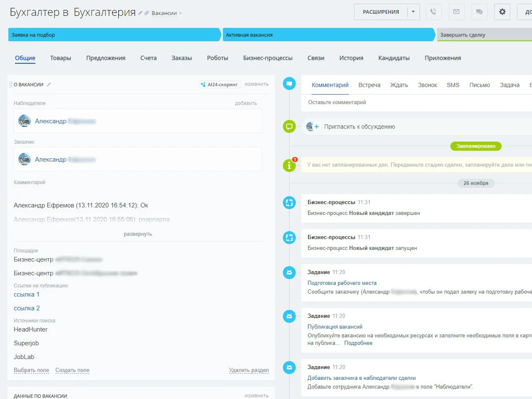Click ссылка 1 publication link
Screen dimensions: 532x399
[27, 294]
